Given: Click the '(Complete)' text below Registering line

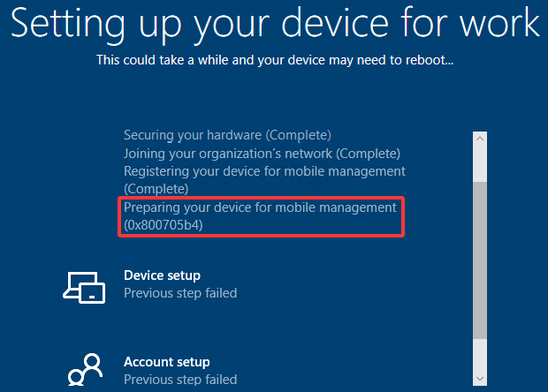Looking at the screenshot, I should [156, 189].
